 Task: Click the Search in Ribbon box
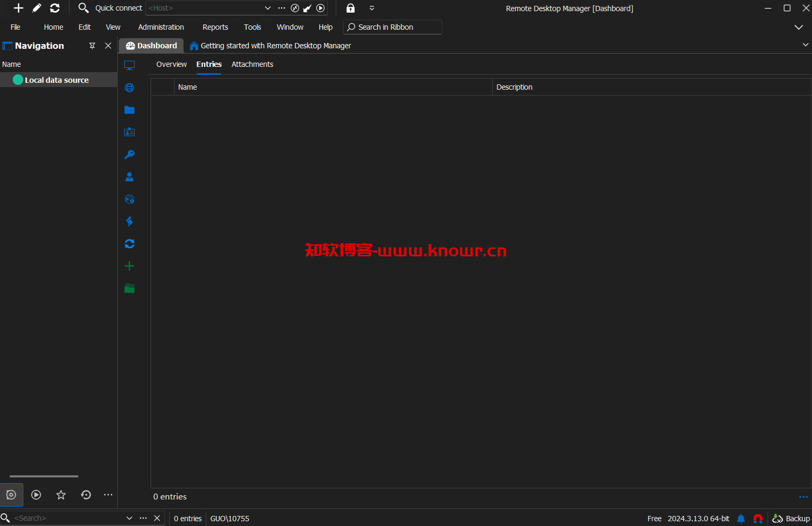pos(392,27)
